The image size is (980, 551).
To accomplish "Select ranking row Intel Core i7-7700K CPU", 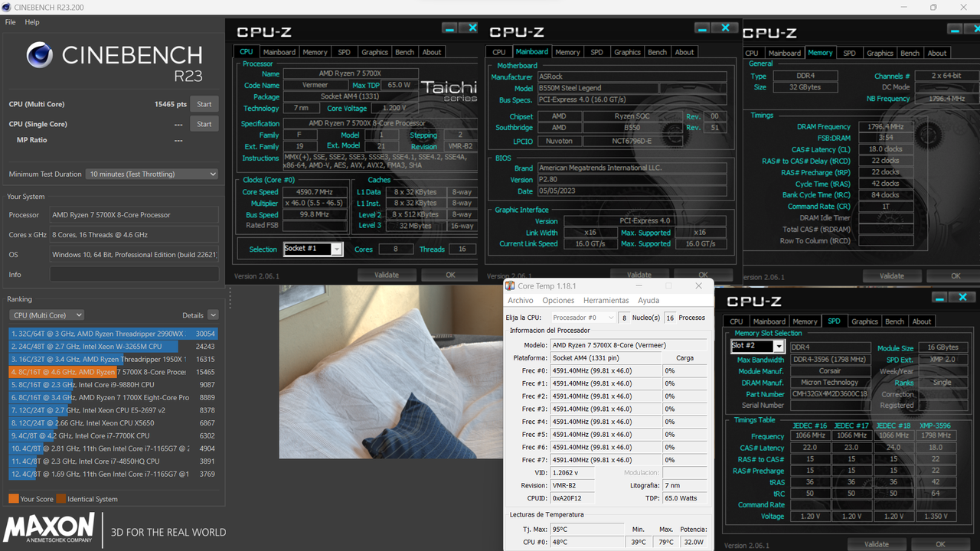I will (x=113, y=435).
